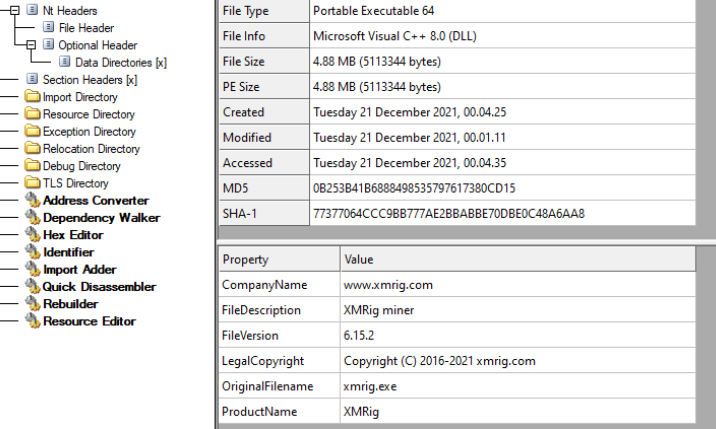716x429 pixels.
Task: Select the File Header tree entry
Action: 86,28
